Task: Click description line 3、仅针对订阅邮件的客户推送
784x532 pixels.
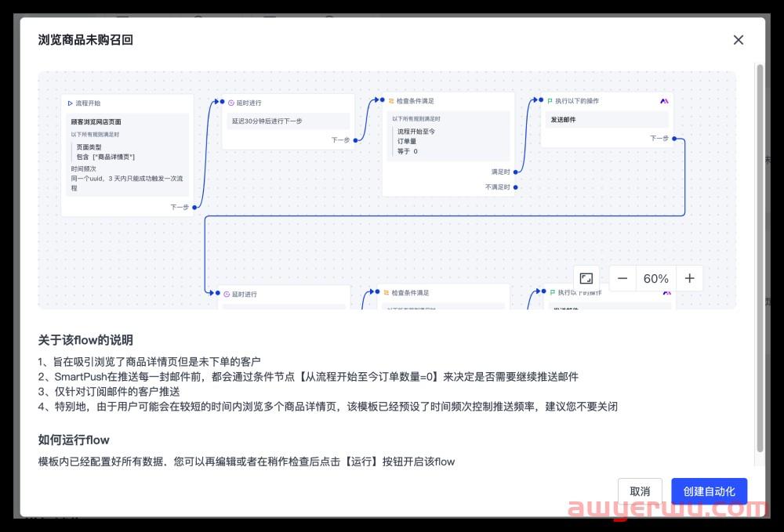Action: (x=109, y=392)
